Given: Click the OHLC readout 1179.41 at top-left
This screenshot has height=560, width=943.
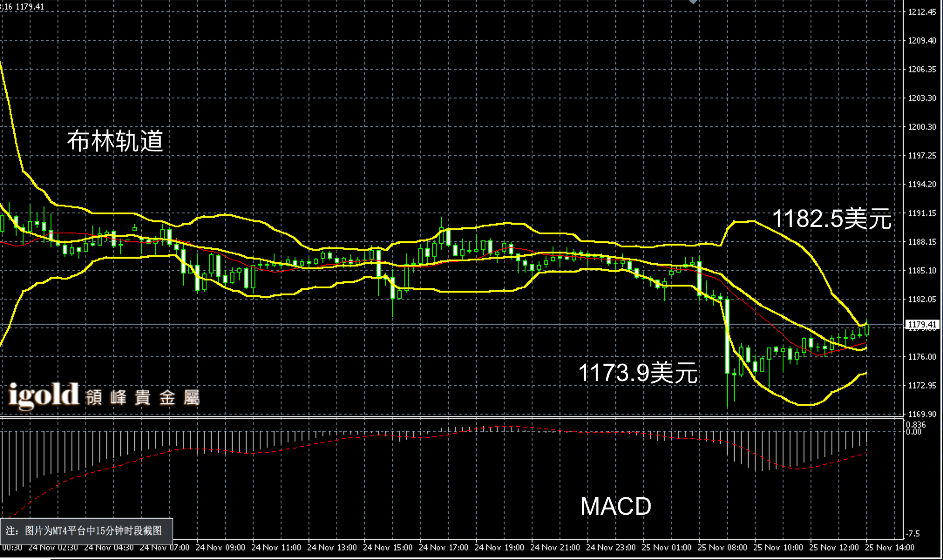Looking at the screenshot, I should [30, 7].
